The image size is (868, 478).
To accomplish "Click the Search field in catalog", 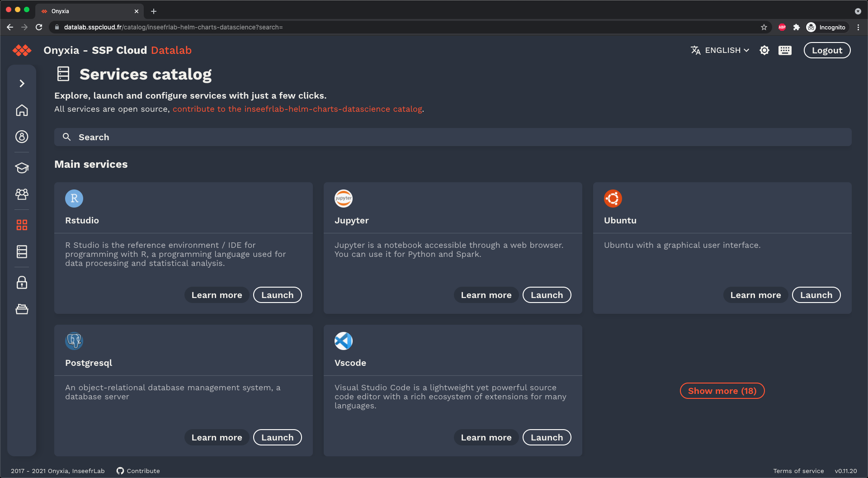I will (453, 137).
